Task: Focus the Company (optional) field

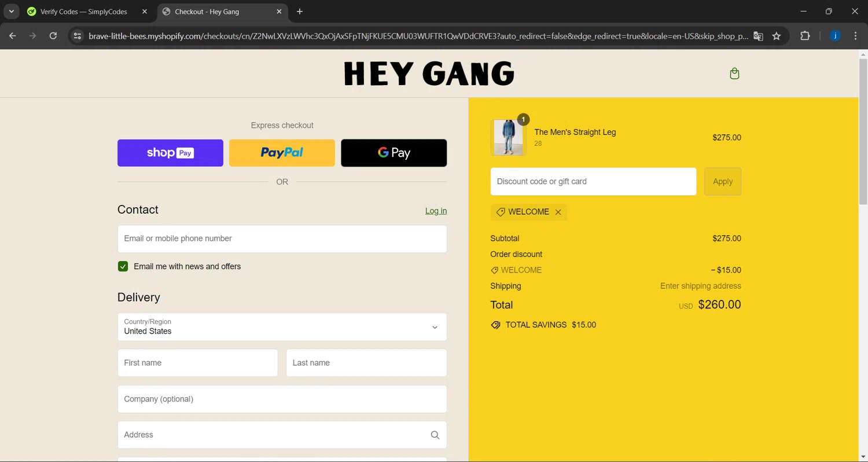Action: (282, 399)
